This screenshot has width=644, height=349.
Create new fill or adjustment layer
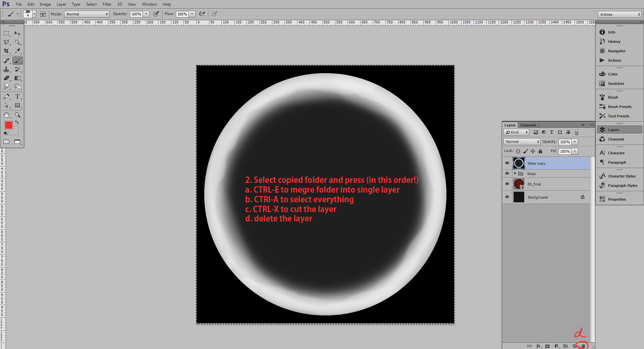pos(556,346)
